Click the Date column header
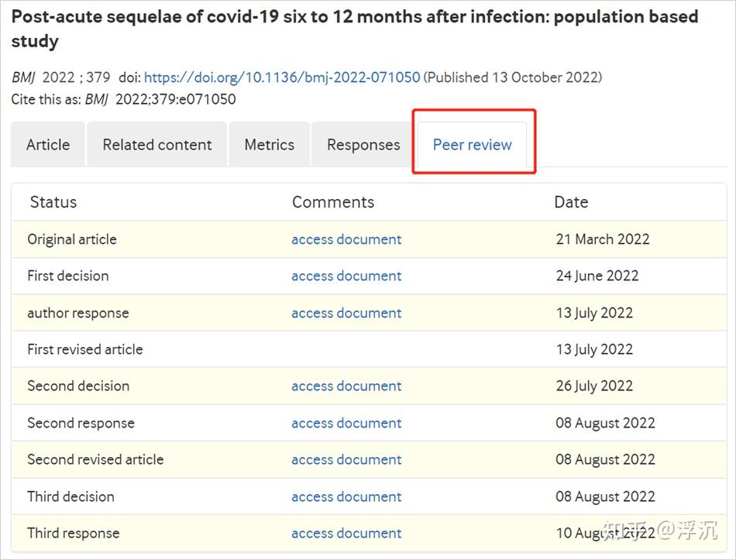 tap(571, 202)
